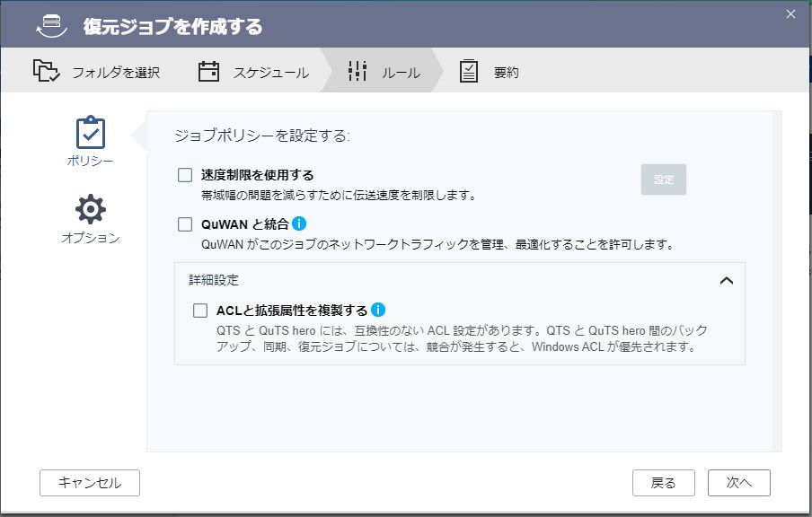Image resolution: width=812 pixels, height=517 pixels.
Task: Toggle the QuWAN と統合 checkbox
Action: (x=185, y=224)
